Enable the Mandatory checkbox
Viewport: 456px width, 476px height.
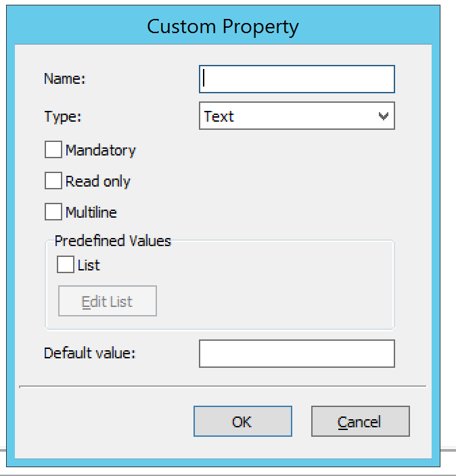click(53, 149)
